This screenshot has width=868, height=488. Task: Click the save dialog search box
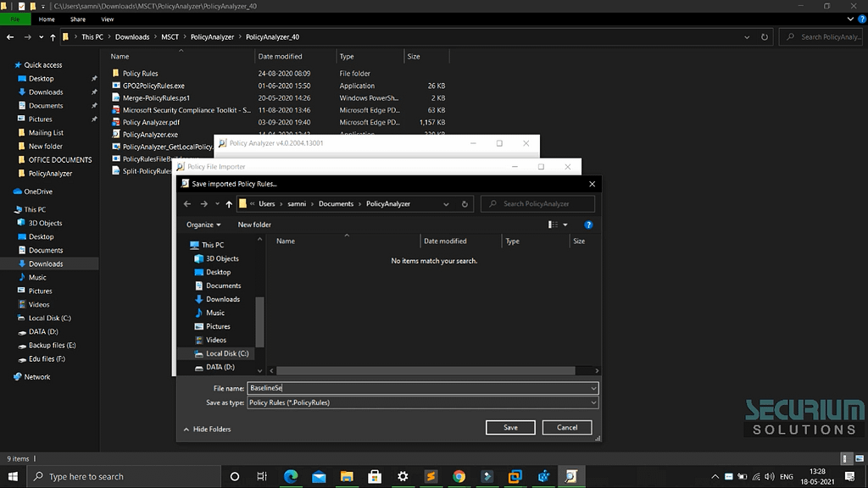point(538,203)
